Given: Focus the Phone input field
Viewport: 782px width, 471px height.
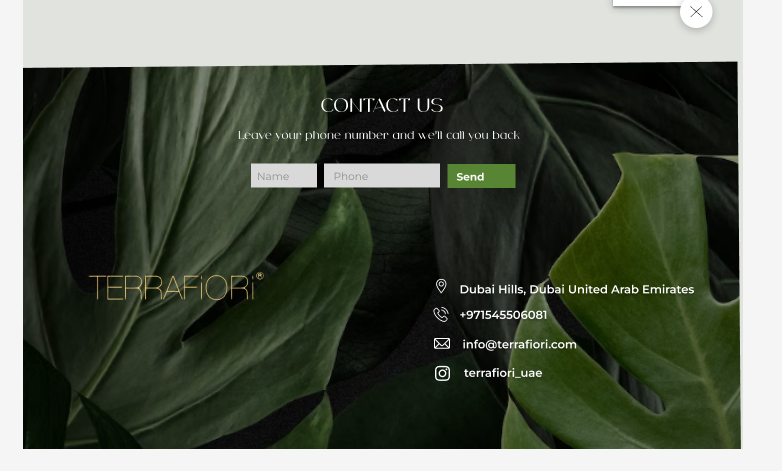Looking at the screenshot, I should click(x=382, y=176).
